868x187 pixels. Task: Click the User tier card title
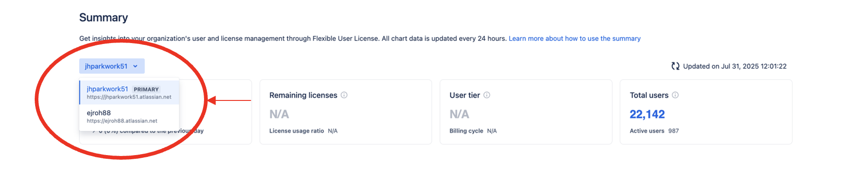[x=465, y=95]
